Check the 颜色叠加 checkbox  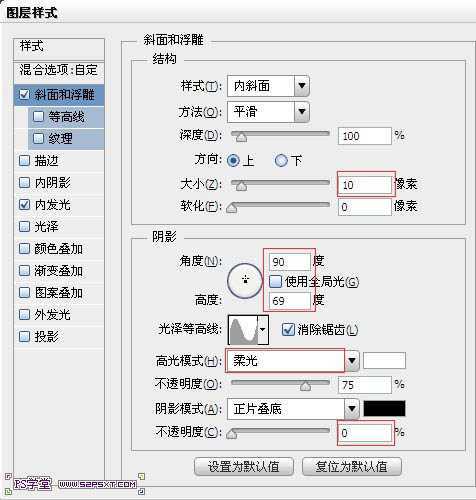24,249
